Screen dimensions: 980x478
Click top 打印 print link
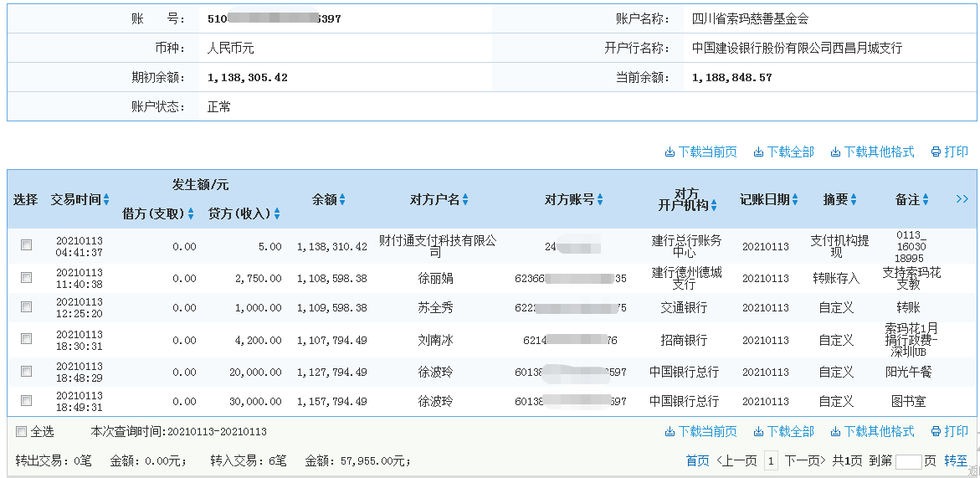click(949, 152)
